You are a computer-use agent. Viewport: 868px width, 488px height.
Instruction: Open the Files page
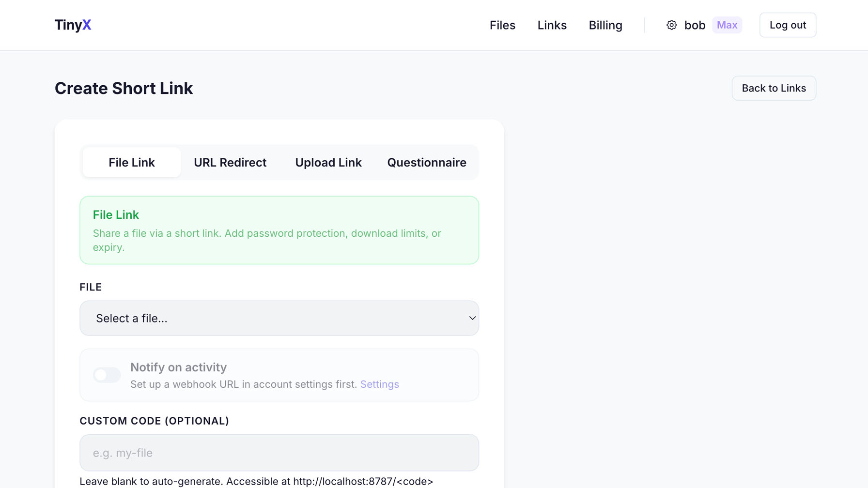click(502, 25)
